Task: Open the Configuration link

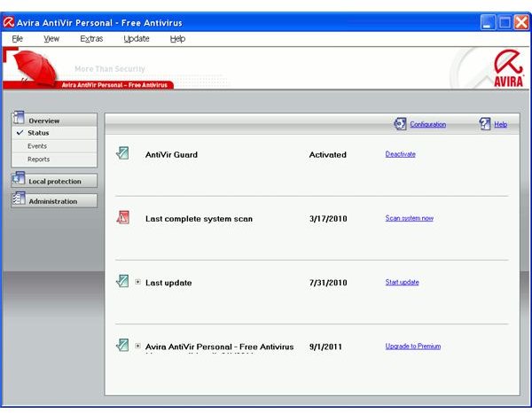Action: (x=428, y=124)
